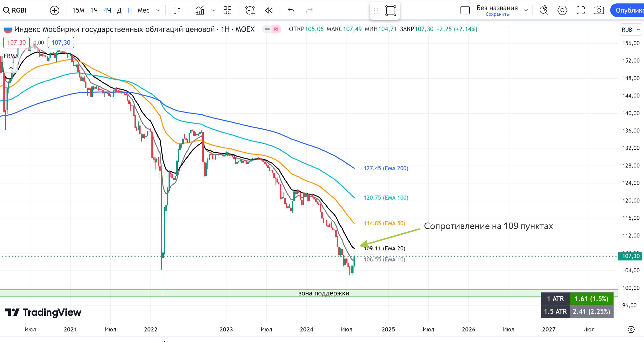Toggle the pink approximate-equals status pill
Image resolution: width=644 pixels, height=342 pixels.
point(276,29)
